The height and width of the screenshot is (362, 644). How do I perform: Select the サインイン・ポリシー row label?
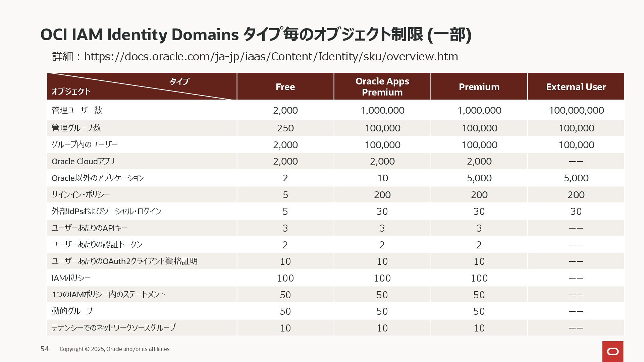click(x=80, y=194)
